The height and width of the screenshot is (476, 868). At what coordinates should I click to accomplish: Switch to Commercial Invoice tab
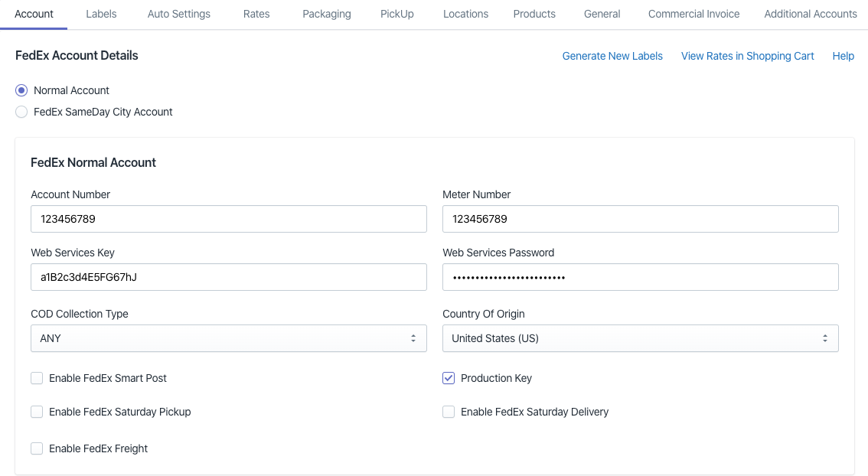point(693,14)
